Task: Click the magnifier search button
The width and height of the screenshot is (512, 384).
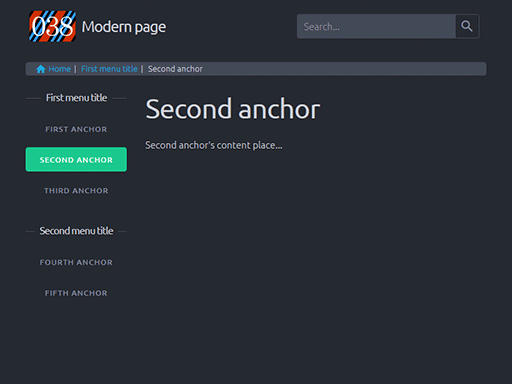Action: pyautogui.click(x=467, y=26)
